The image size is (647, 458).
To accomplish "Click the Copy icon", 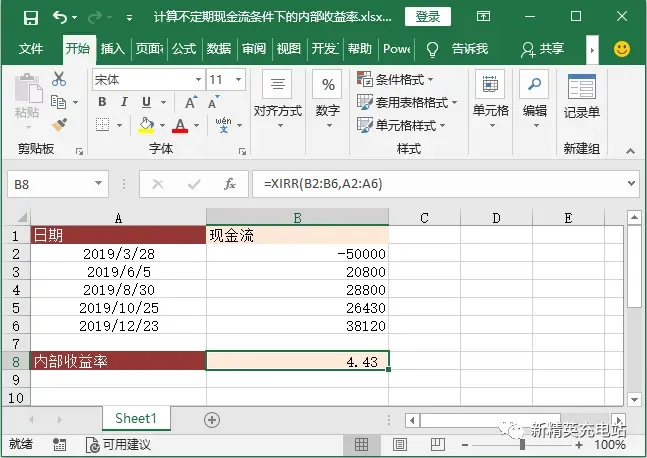I will point(58,102).
